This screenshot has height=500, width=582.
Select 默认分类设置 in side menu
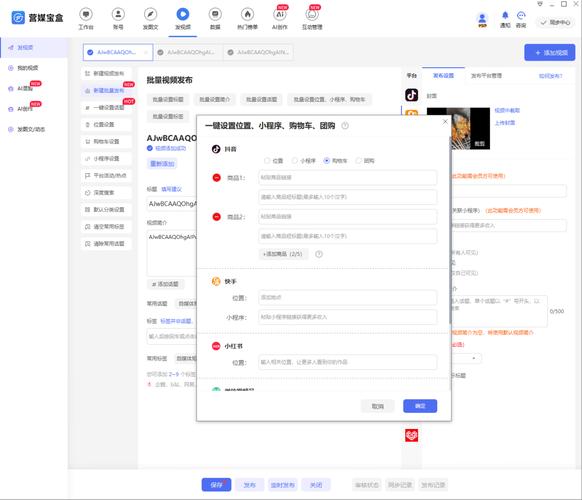(x=106, y=210)
